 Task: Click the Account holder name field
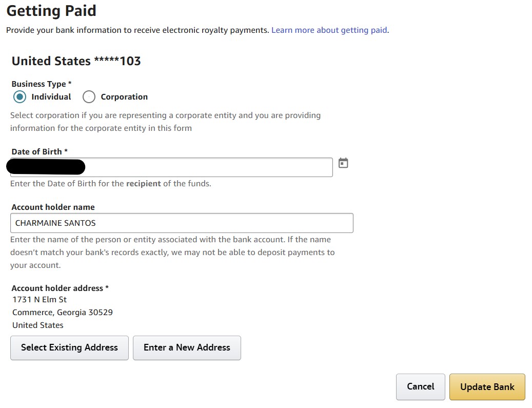tap(182, 223)
